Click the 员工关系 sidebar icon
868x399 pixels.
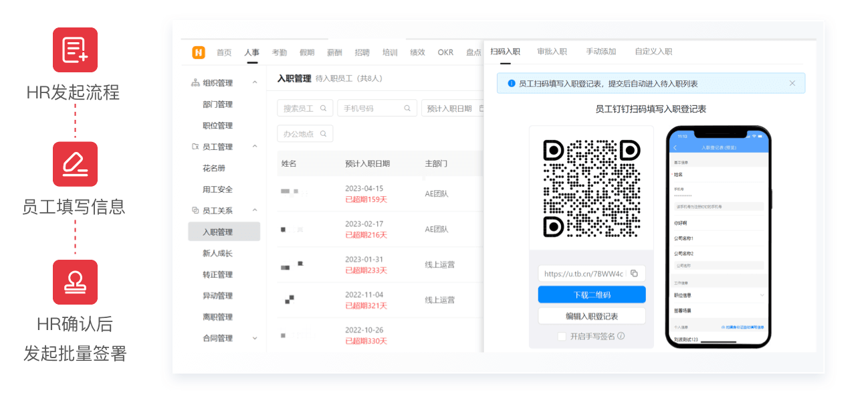pyautogui.click(x=195, y=210)
